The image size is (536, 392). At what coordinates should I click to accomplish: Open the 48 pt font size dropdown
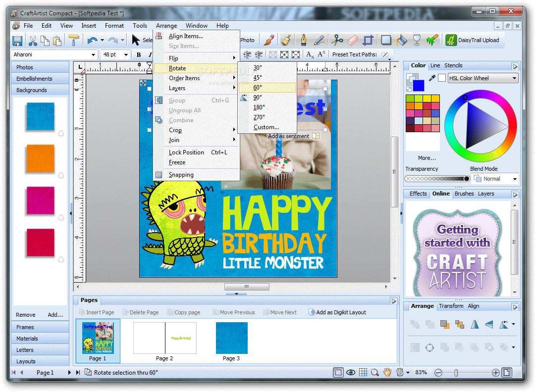pyautogui.click(x=126, y=54)
